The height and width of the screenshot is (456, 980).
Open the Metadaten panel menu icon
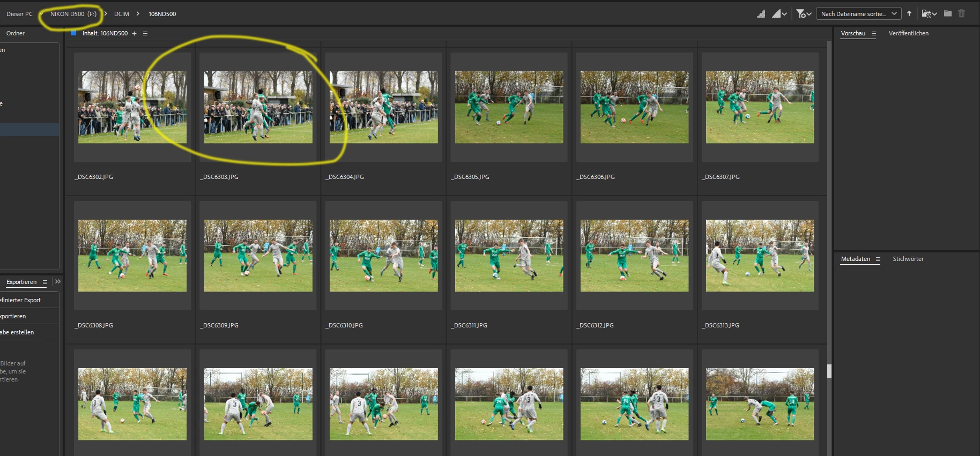878,259
